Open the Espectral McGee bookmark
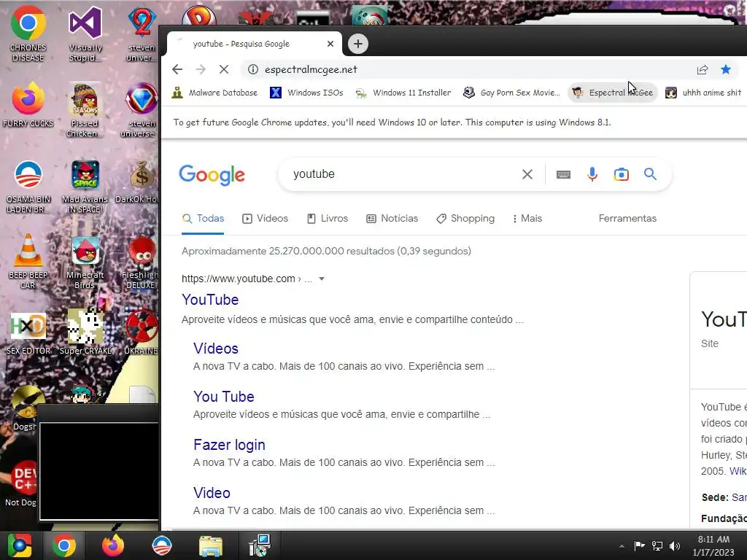 (613, 93)
